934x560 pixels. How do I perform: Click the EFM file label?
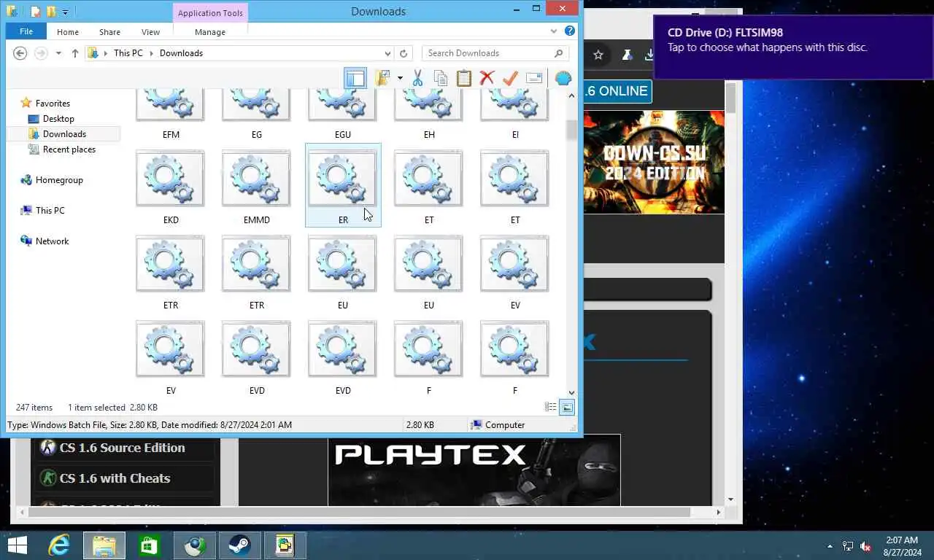171,135
